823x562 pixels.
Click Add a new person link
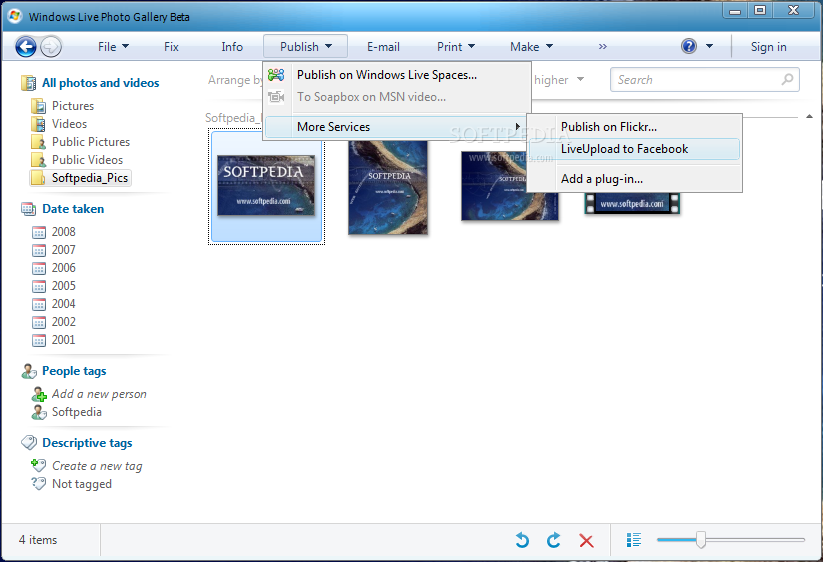[x=99, y=394]
